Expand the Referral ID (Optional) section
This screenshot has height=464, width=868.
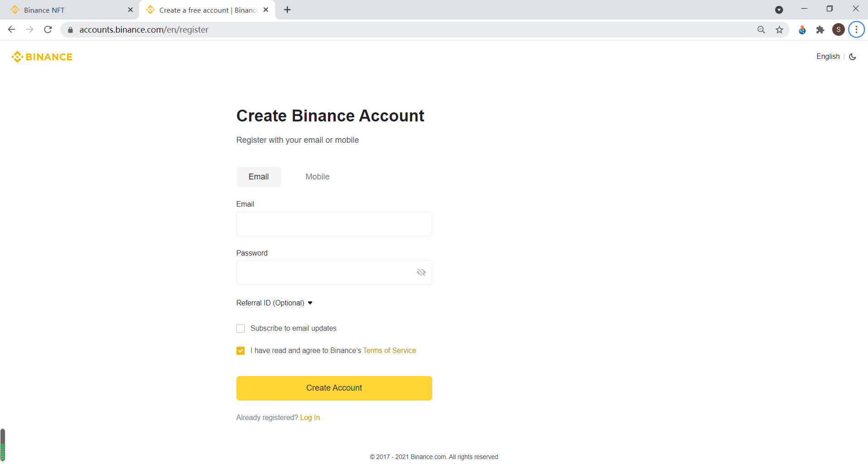coord(275,303)
